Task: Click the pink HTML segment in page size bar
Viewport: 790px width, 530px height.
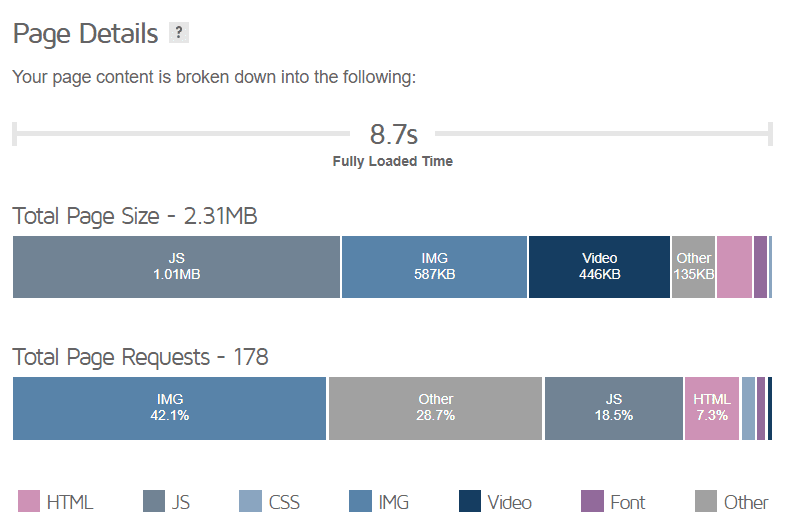Action: click(x=734, y=266)
